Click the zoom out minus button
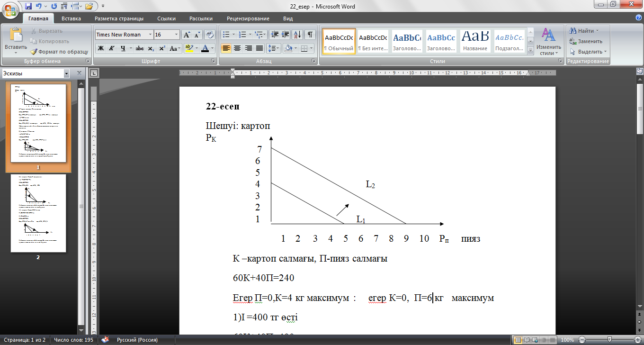Viewport: 644px width, 345px height. [581, 340]
